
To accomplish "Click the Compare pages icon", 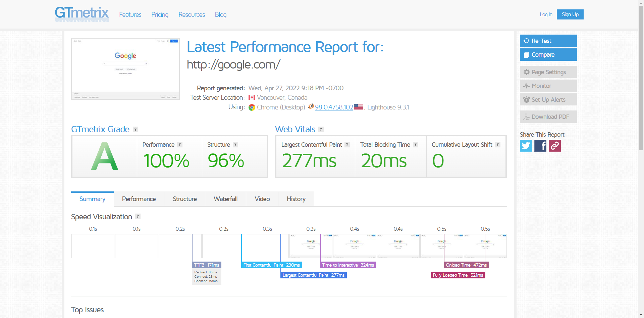I will [x=526, y=55].
